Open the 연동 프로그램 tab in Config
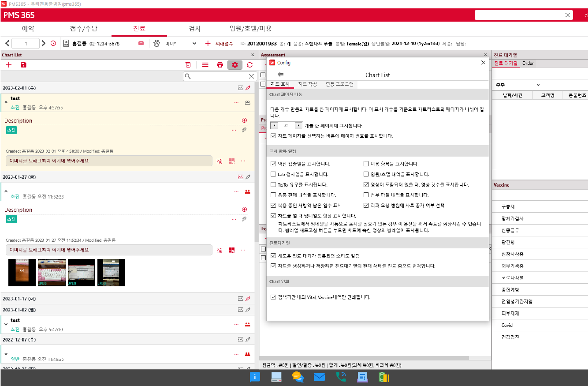The image size is (588, 386). pyautogui.click(x=339, y=84)
